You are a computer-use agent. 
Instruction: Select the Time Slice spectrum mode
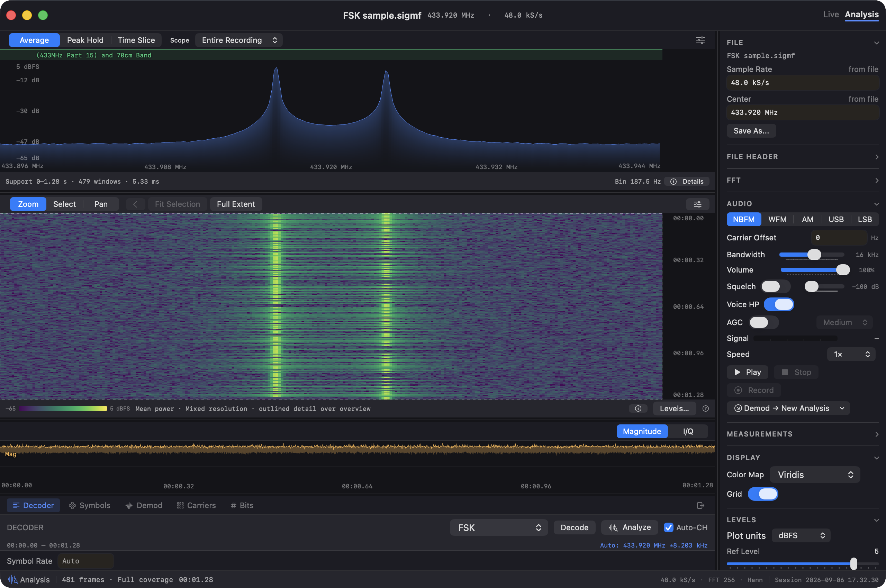136,40
